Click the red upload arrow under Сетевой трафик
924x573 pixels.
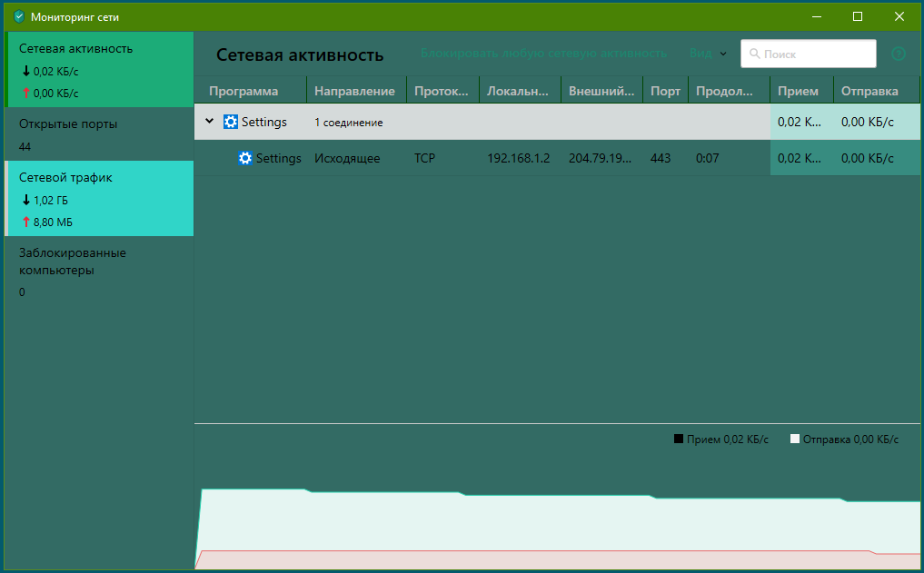[26, 222]
